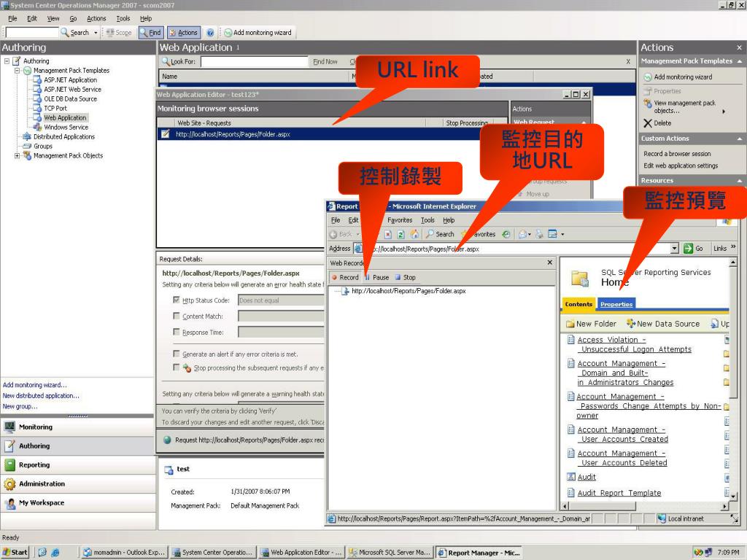Toggle Http Status Code checkbox

(x=177, y=300)
